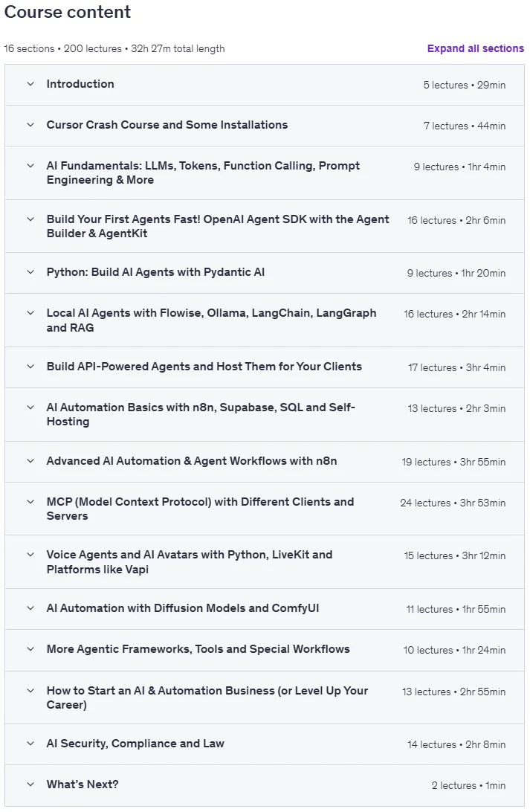Select AI Automation with Diffusion Models title
530x812 pixels.
point(183,608)
